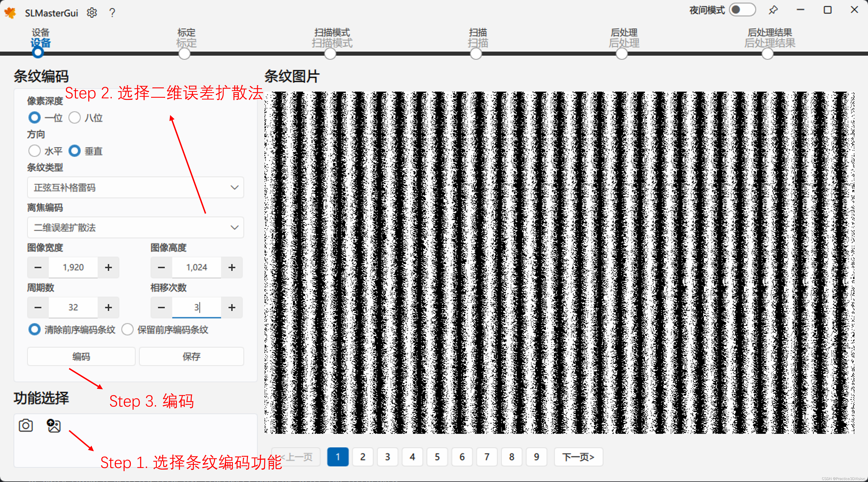Viewport: 868px width, 482px height.
Task: Choose 水平 direction radio button
Action: point(34,151)
